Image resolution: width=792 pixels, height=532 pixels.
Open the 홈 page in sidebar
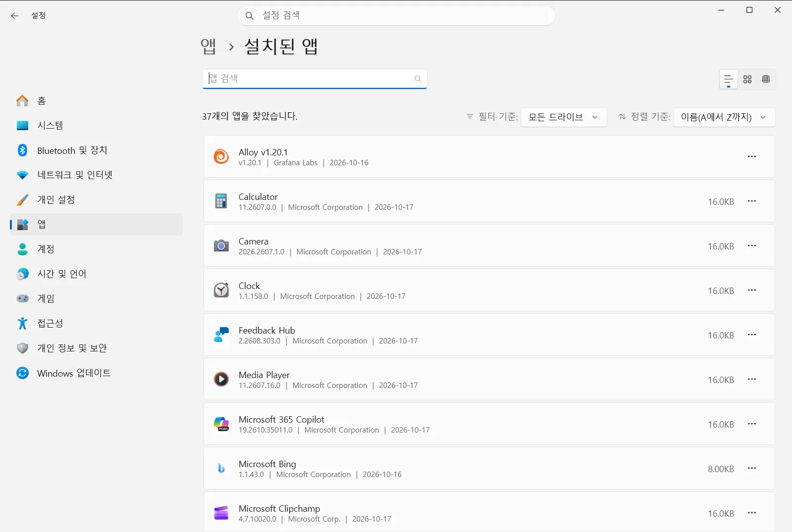point(96,100)
